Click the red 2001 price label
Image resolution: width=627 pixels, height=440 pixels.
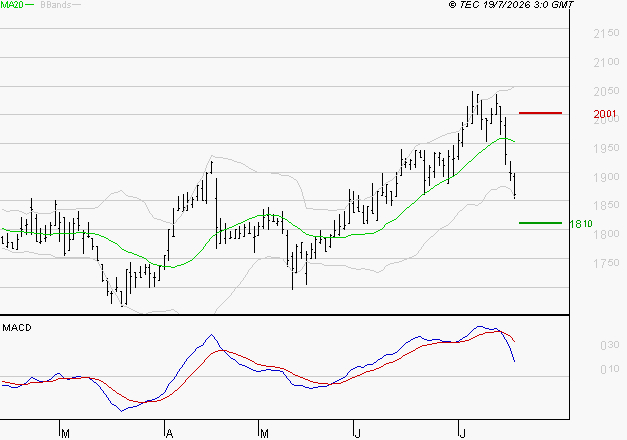pyautogui.click(x=605, y=114)
